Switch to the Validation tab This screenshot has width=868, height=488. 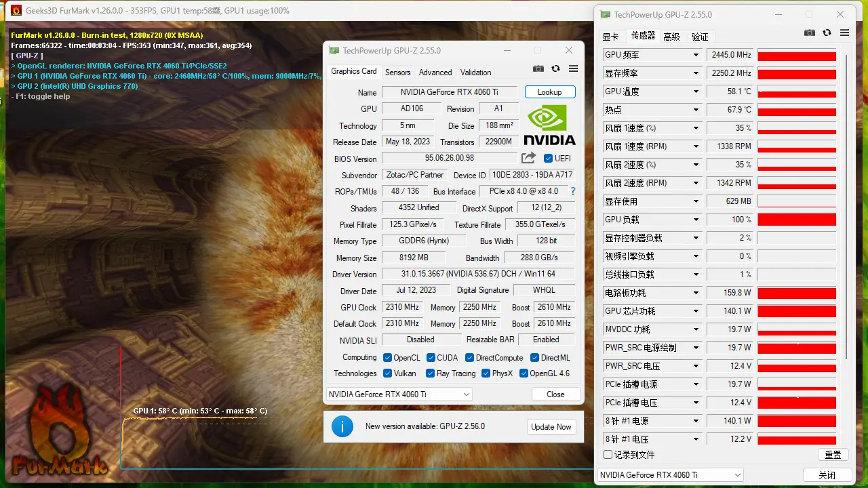[476, 73]
